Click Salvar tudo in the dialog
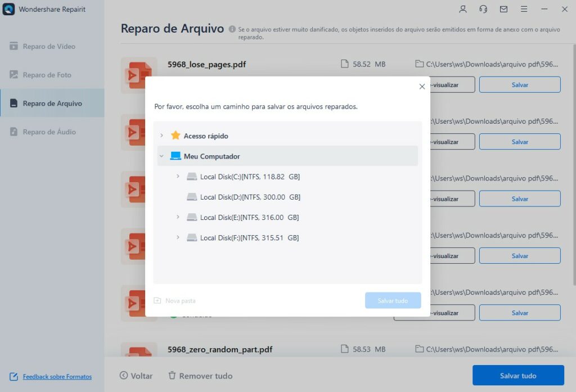The image size is (576, 392). click(393, 301)
